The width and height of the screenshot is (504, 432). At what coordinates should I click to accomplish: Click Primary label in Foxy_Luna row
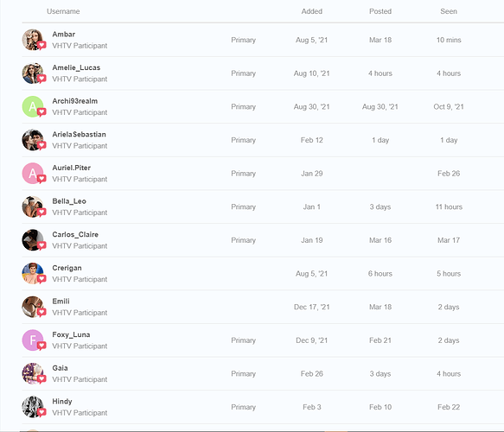[x=243, y=340]
